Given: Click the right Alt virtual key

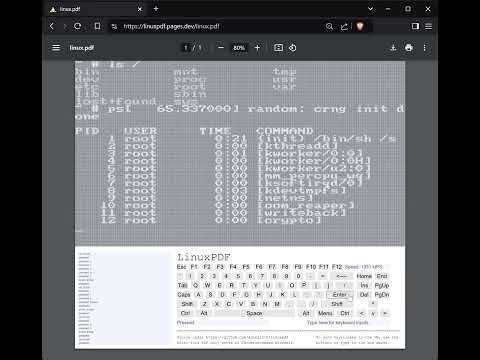Looking at the screenshot, I should [x=306, y=313].
